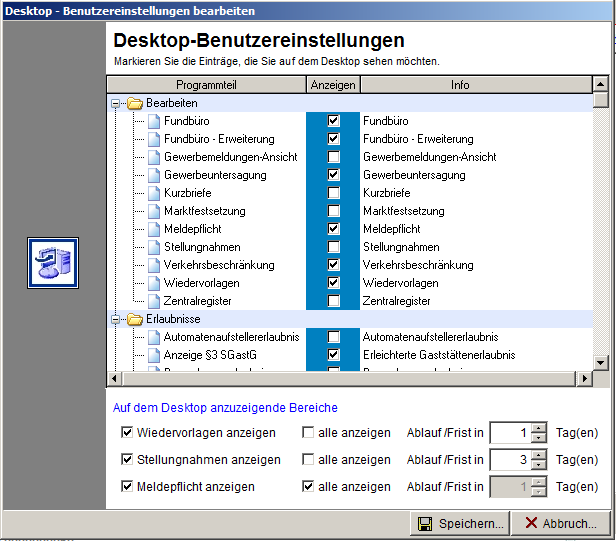616x541 pixels.
Task: Click the document icon next to Fundbüro
Action: (154, 121)
